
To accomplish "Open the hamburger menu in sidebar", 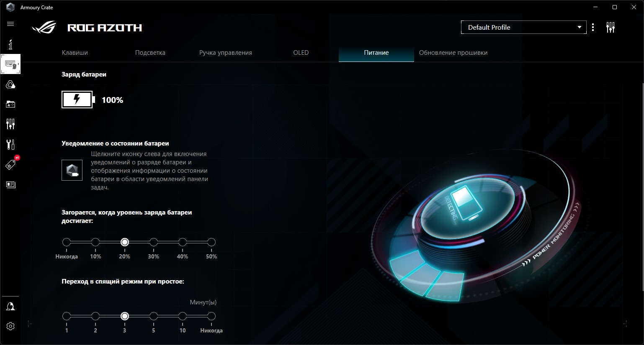I will click(10, 24).
